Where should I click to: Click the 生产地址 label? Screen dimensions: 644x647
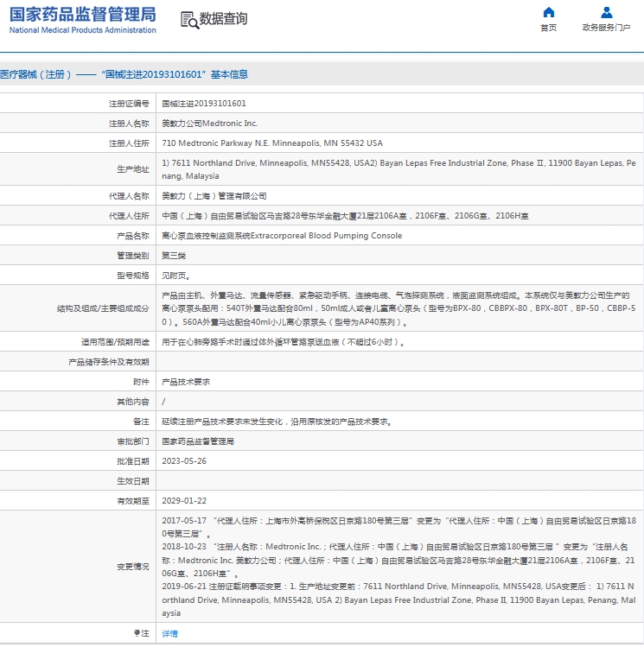[132, 169]
